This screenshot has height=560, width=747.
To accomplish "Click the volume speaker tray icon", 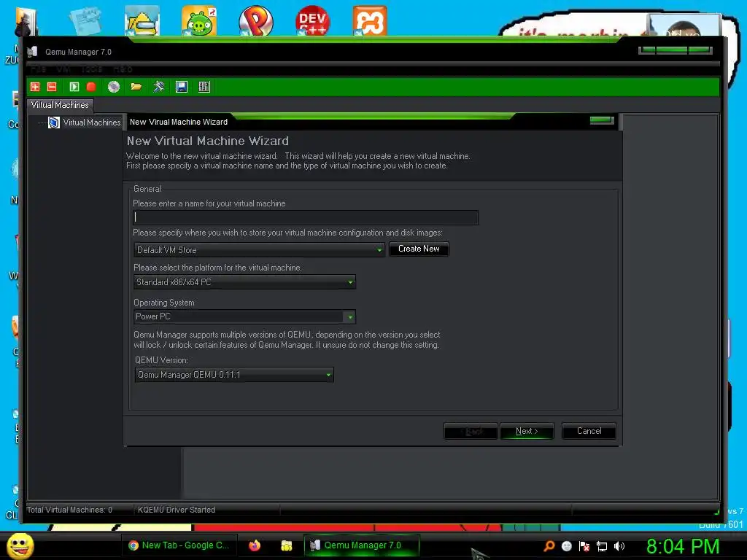I will (619, 545).
